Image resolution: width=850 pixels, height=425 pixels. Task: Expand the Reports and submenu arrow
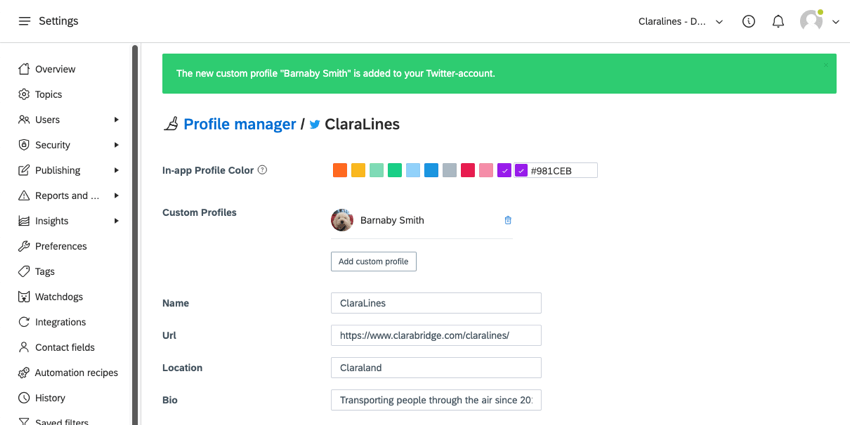pyautogui.click(x=116, y=195)
